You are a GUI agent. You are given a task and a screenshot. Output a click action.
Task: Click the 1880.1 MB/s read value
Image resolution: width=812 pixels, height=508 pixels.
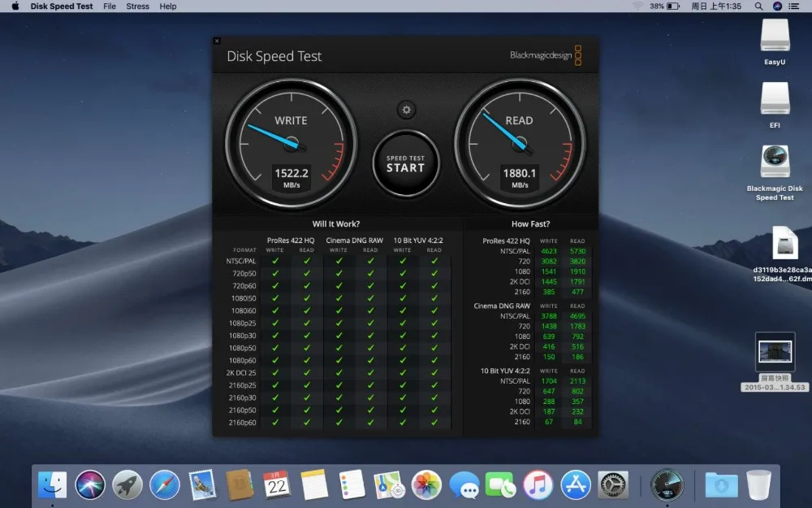(x=520, y=178)
